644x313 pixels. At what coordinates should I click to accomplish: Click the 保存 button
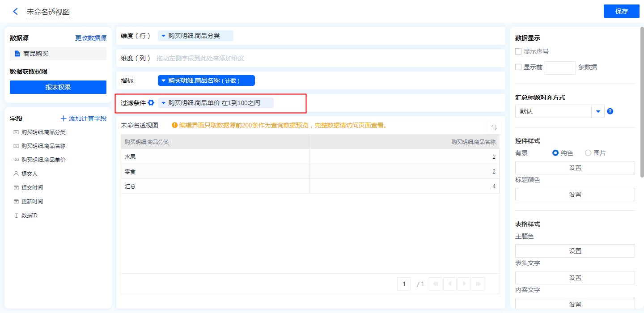click(621, 12)
